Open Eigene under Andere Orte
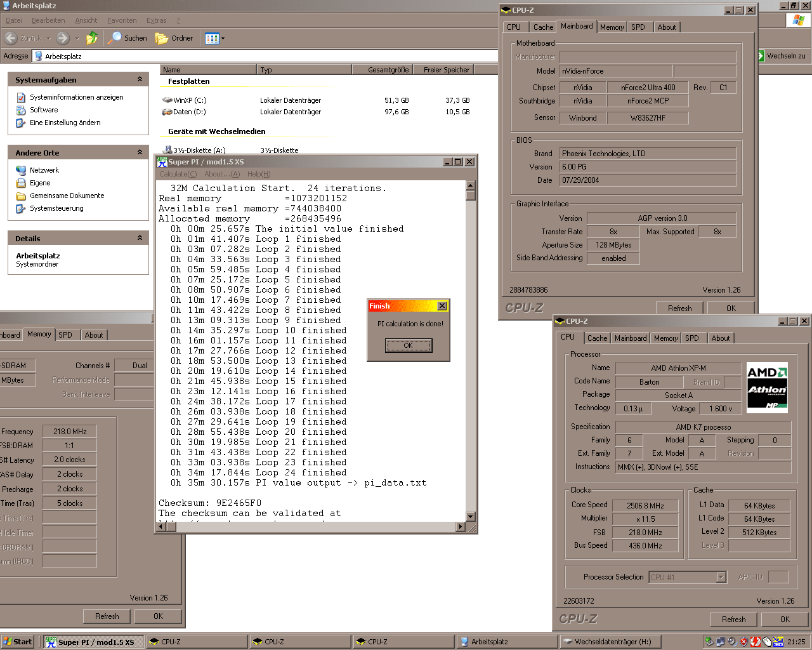This screenshot has height=650, width=812. tap(40, 183)
